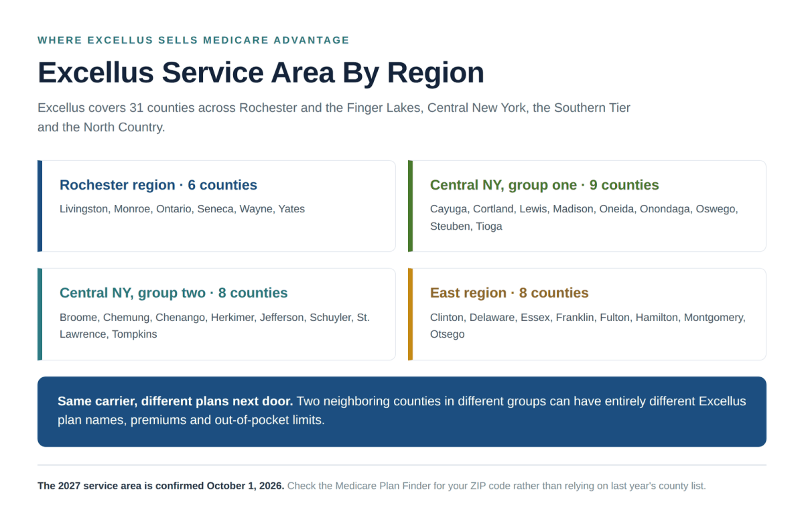The width and height of the screenshot is (804, 532).
Task: Click the Clinton, Delaware, Essex county list
Action: click(588, 326)
